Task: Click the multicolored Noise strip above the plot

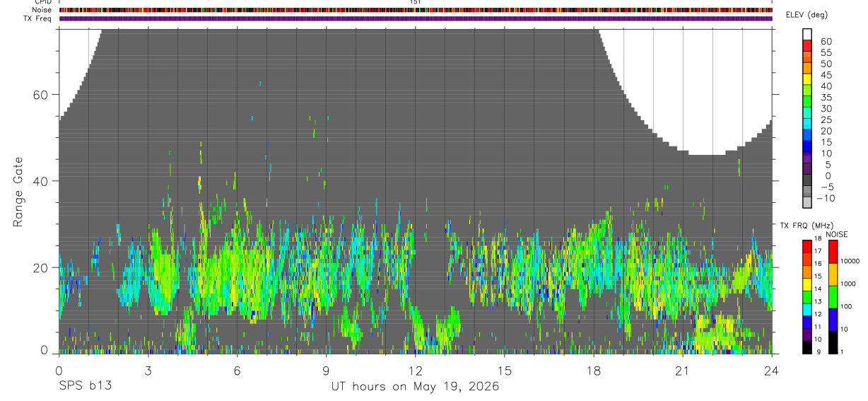Action: coord(416,11)
